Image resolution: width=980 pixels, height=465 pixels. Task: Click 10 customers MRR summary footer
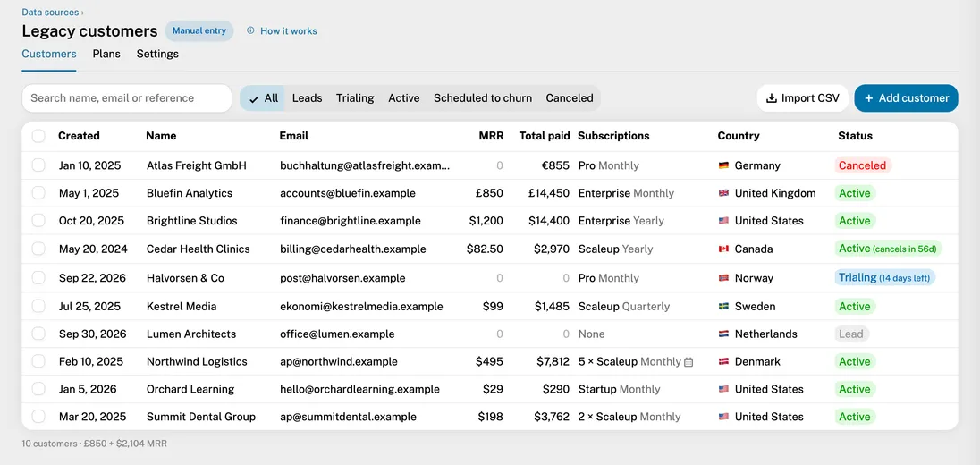point(95,444)
